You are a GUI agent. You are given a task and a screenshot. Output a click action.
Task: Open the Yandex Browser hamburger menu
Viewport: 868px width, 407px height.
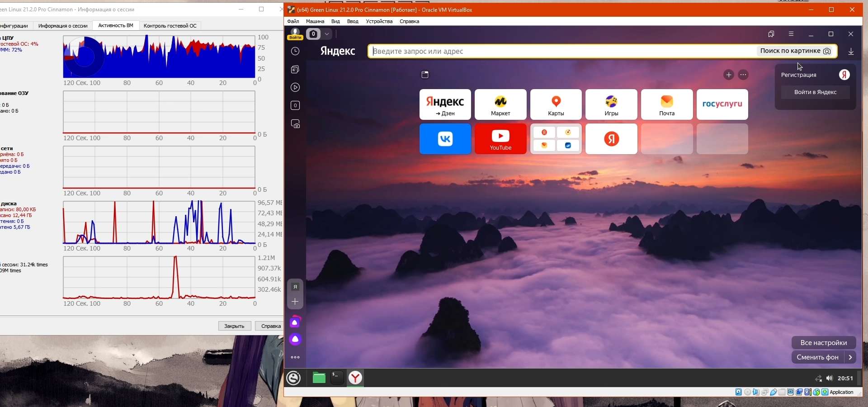coord(791,34)
